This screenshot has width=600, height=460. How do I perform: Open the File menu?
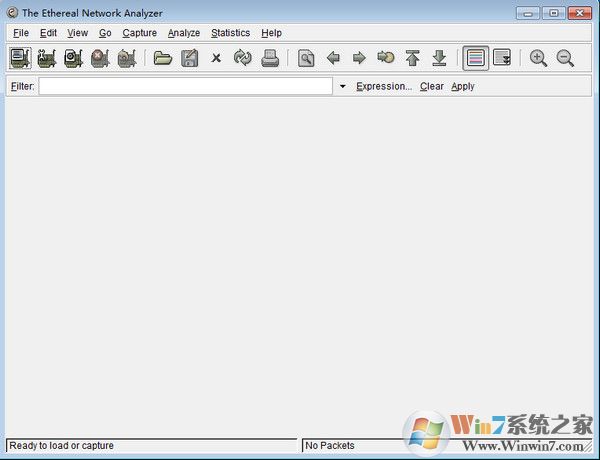[21, 33]
